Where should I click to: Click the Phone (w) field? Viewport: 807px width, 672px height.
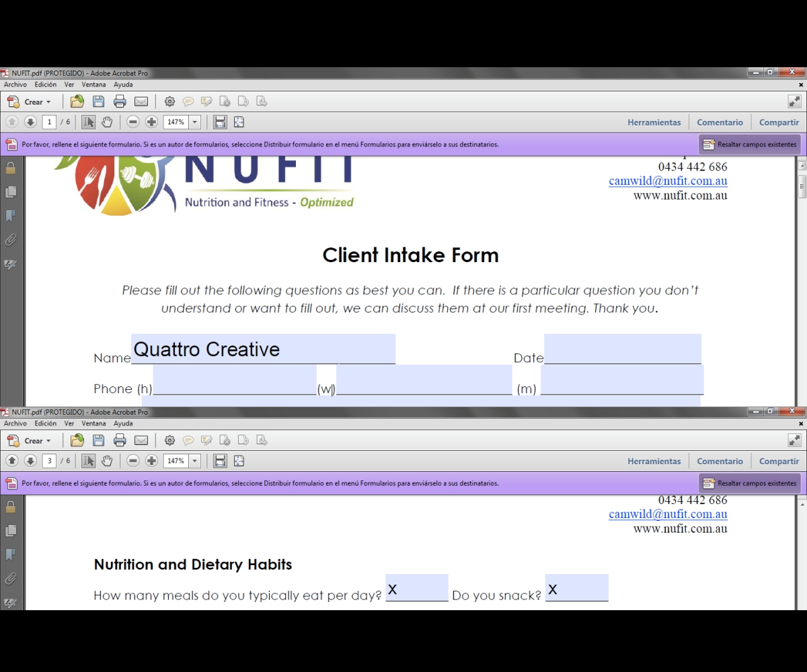[424, 380]
